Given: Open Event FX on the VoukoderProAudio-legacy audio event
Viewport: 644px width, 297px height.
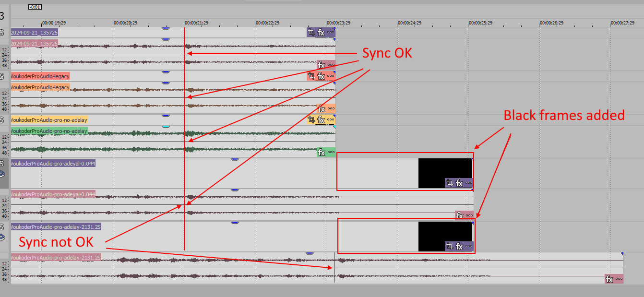Looking at the screenshot, I should [x=322, y=108].
